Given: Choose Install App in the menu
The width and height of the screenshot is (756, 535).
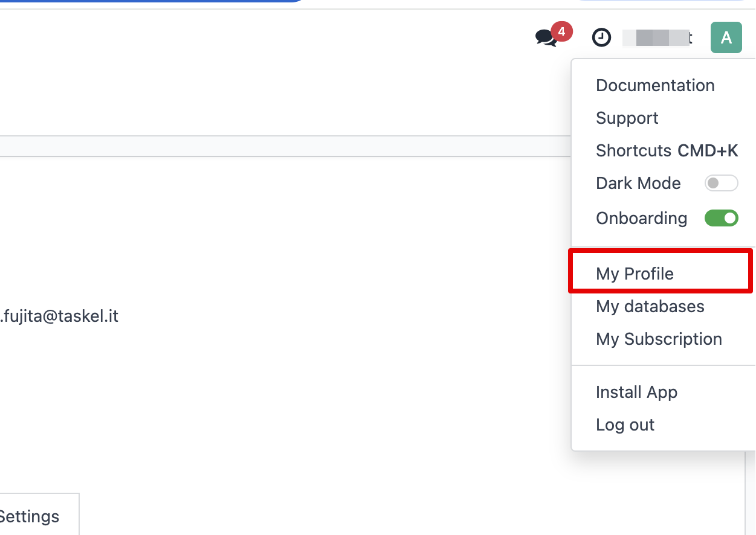Looking at the screenshot, I should tap(636, 392).
